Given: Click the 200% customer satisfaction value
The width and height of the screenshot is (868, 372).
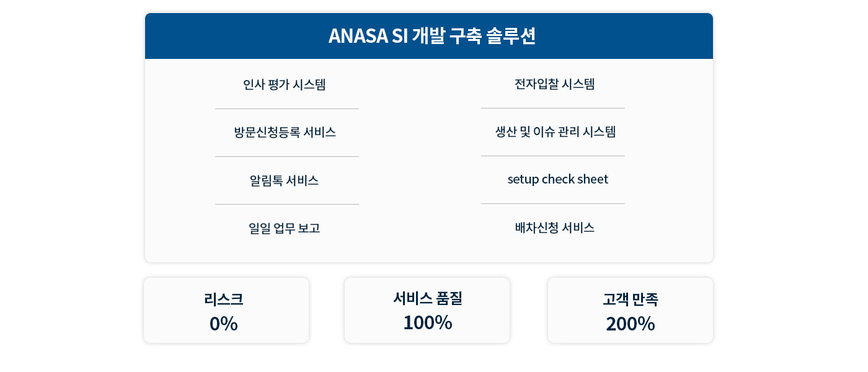Looking at the screenshot, I should click(x=631, y=324).
